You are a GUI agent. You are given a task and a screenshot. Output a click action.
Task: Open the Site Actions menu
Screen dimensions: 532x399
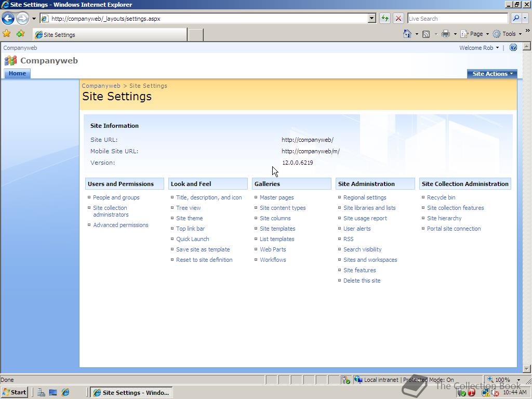click(492, 74)
